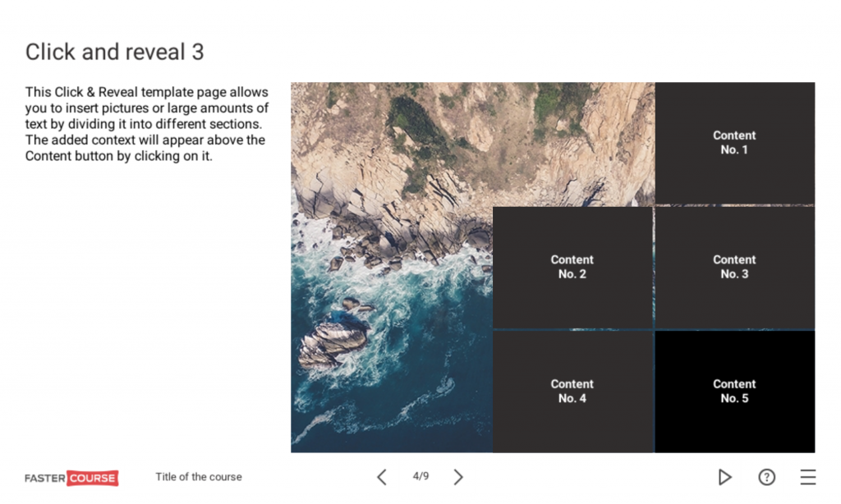Open the Content No. 3 section

[733, 267]
